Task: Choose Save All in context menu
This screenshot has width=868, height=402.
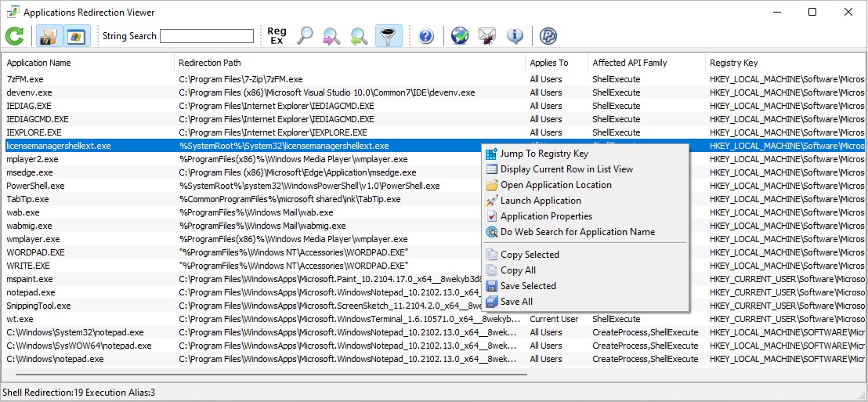Action: click(585, 301)
